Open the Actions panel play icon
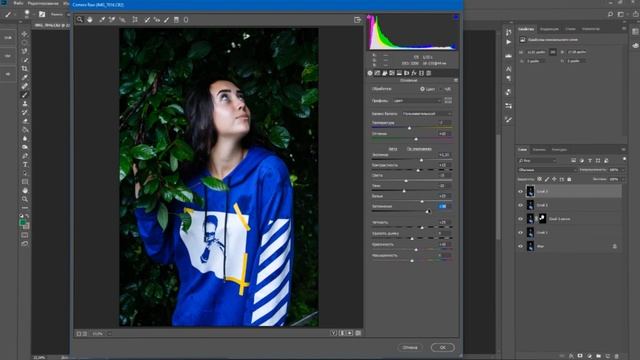The image size is (640, 360). [x=509, y=42]
